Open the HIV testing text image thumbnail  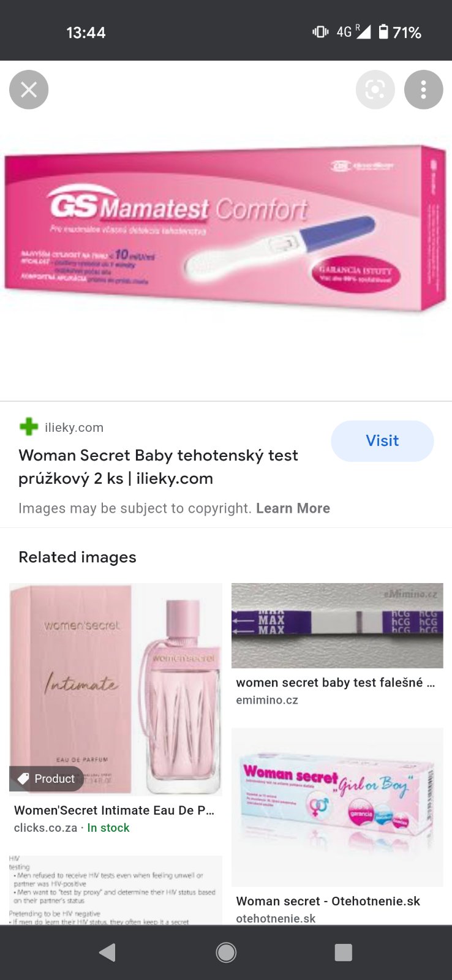[116, 890]
